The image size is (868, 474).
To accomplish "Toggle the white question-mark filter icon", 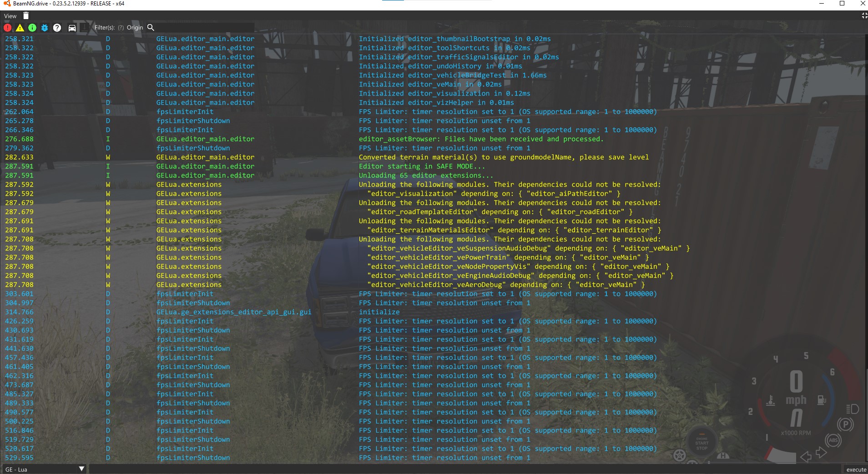I will click(x=57, y=28).
